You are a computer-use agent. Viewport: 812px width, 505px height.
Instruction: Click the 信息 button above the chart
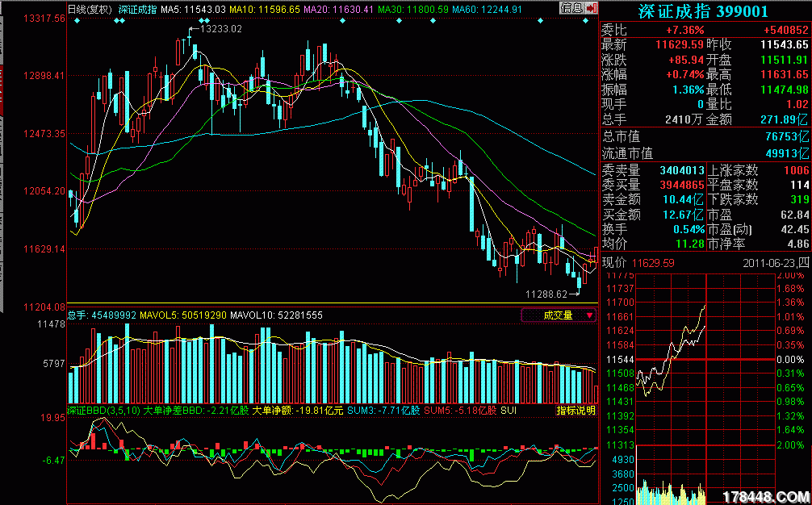click(x=571, y=7)
